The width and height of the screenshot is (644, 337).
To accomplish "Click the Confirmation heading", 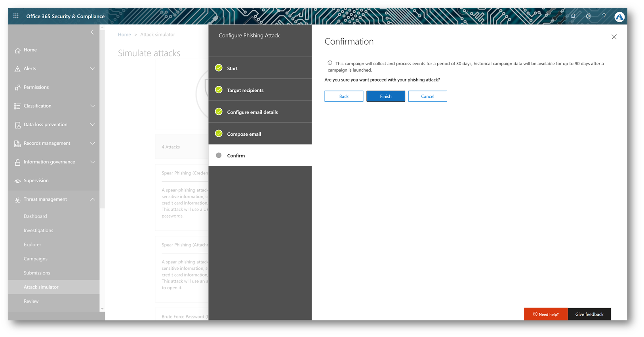I will (349, 42).
